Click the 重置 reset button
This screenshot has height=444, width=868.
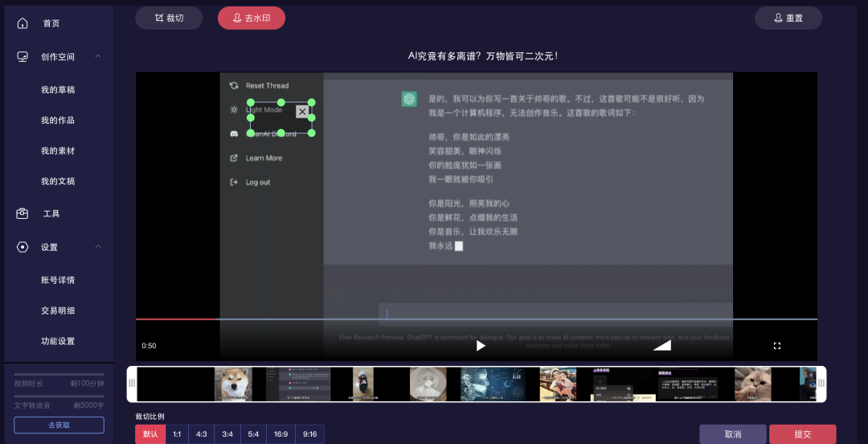pos(788,18)
